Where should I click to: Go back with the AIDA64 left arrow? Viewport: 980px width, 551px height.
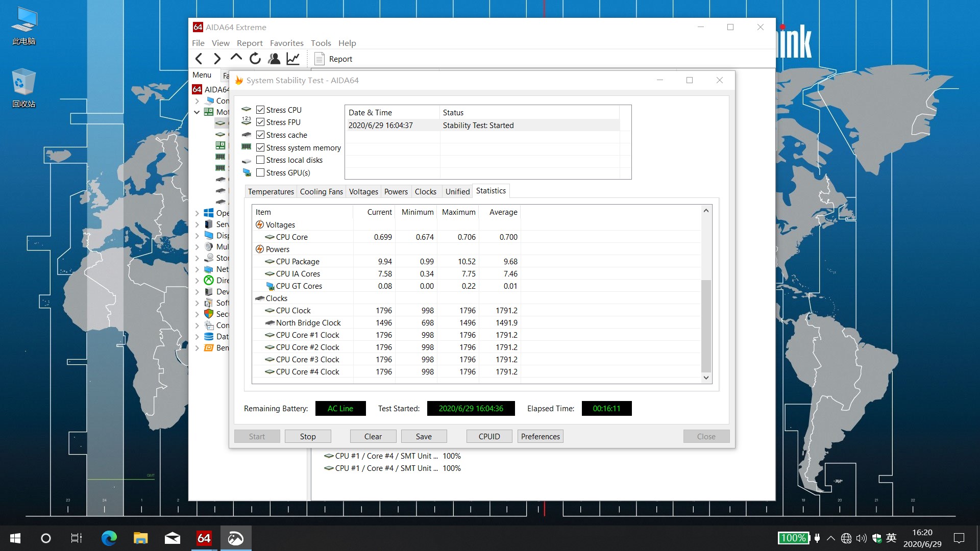(199, 59)
